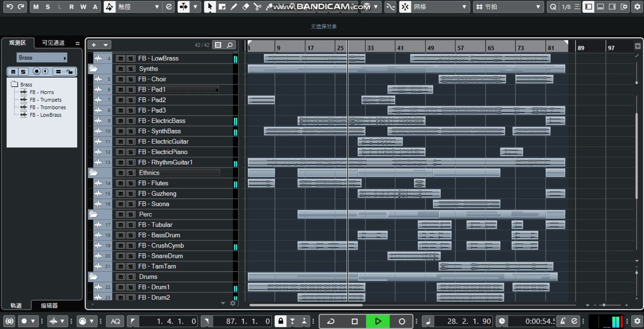
Task: Expand the Brass inspector section arrow
Action: pyautogui.click(x=65, y=58)
